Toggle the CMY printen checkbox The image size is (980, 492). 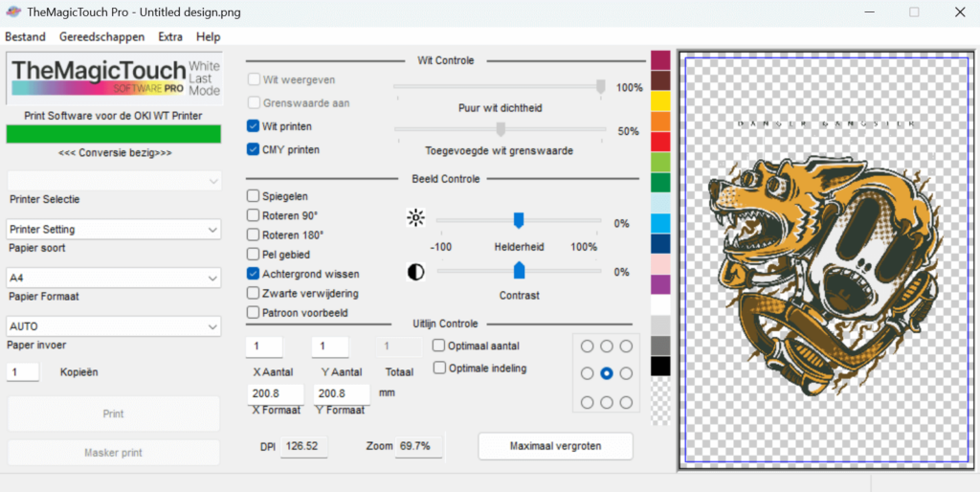pos(253,149)
